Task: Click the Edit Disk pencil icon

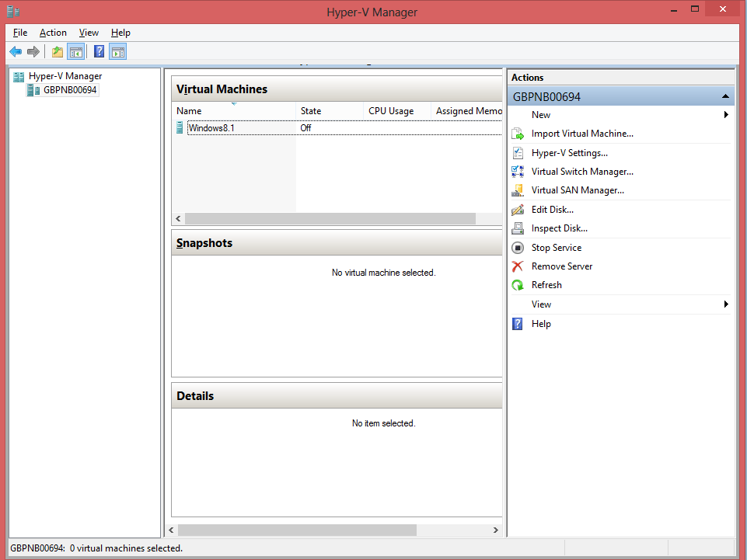Action: (518, 210)
